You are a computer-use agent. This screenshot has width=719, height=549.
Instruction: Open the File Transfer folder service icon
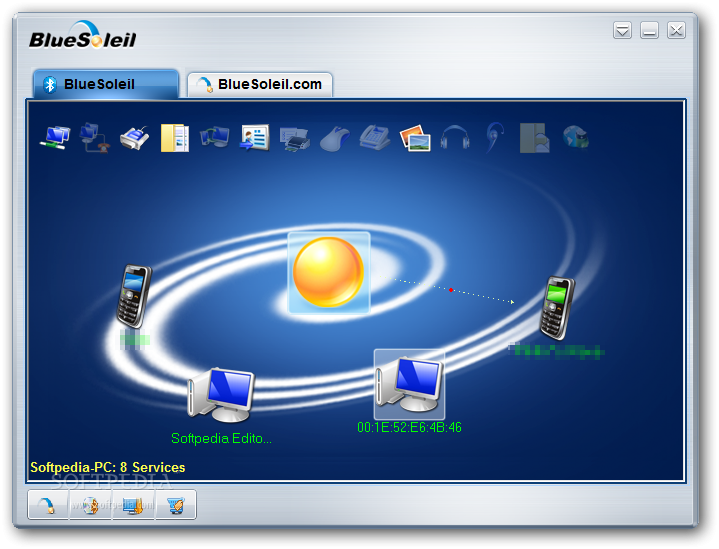click(x=175, y=138)
